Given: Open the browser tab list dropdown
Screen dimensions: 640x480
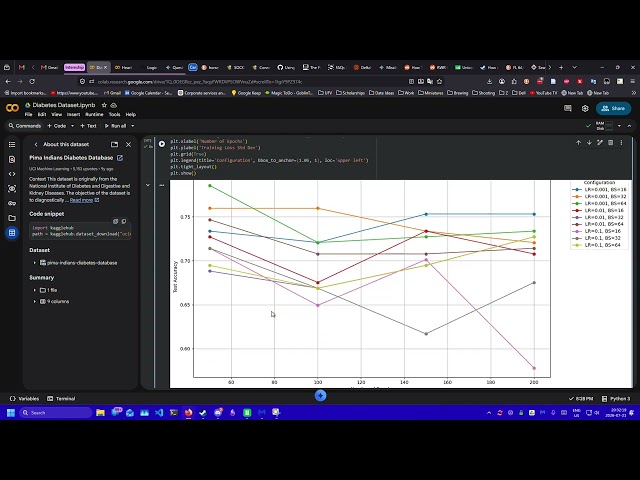Looking at the screenshot, I should (574, 67).
